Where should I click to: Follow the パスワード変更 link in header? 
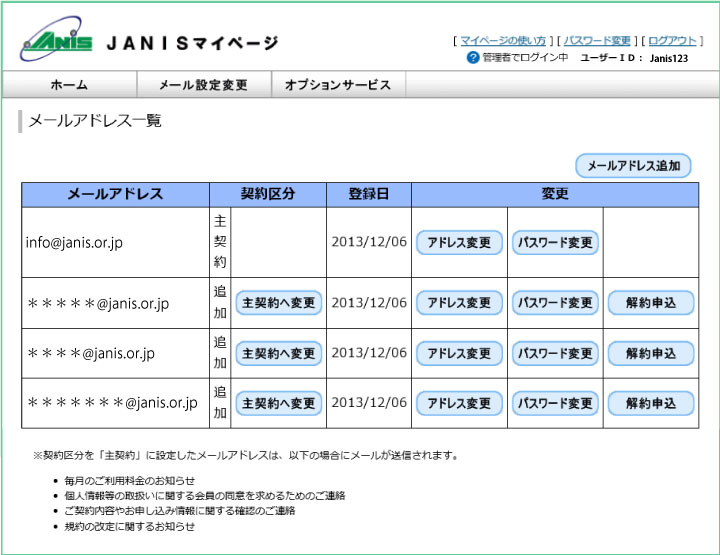[x=597, y=41]
